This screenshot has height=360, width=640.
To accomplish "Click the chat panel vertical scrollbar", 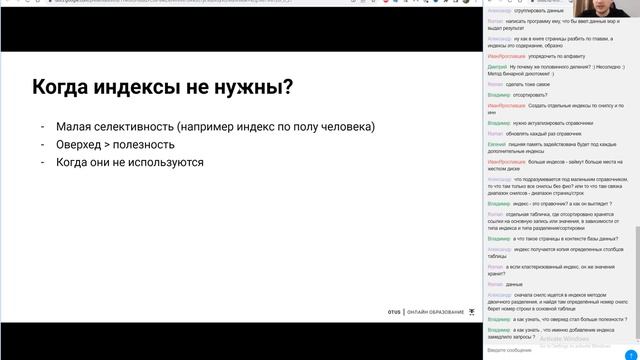I will pyautogui.click(x=637, y=282).
